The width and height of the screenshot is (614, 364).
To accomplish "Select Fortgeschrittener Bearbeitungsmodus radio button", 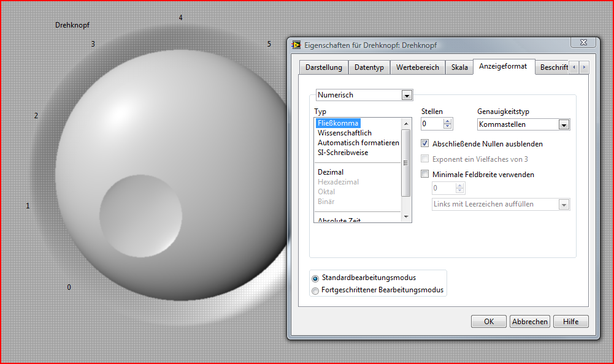I will 315,291.
